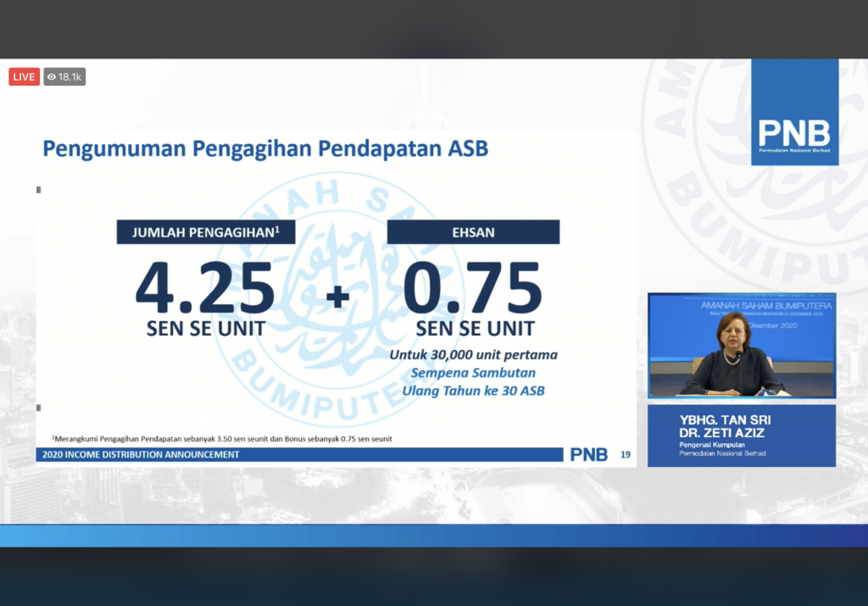
Task: Click the 18.1k viewer count
Action: (x=70, y=77)
